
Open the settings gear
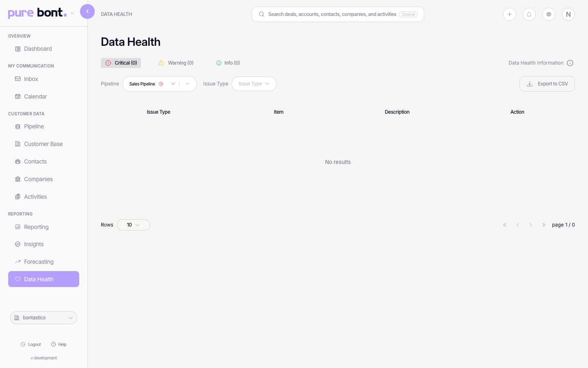tap(549, 14)
